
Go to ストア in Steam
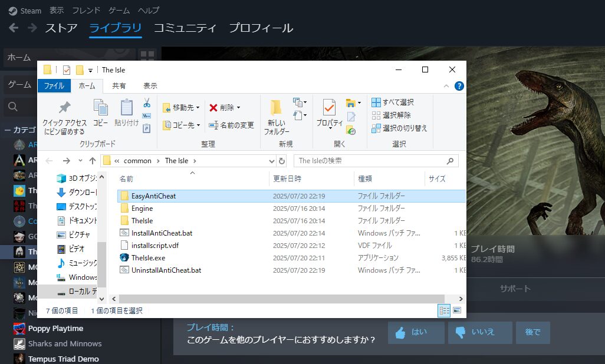(61, 28)
